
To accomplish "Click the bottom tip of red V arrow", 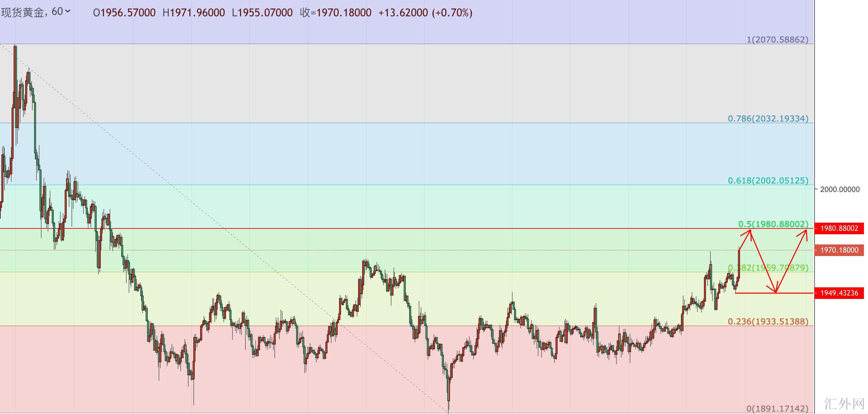I will [775, 292].
